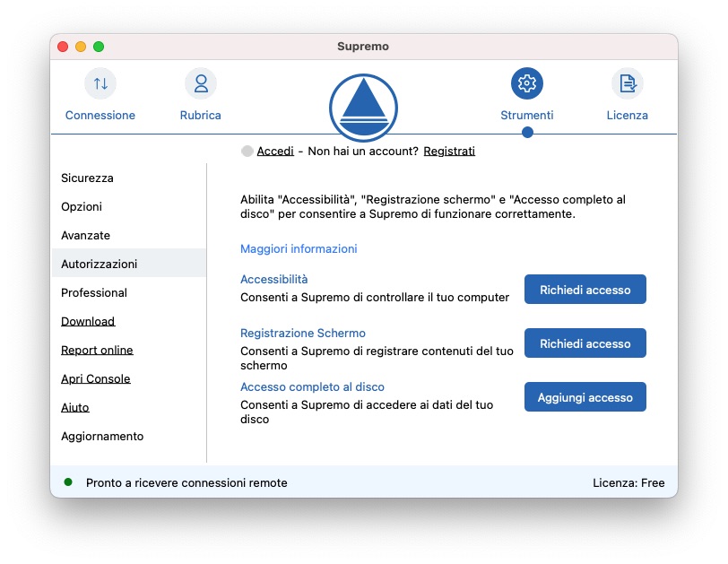Switch to the Connessione tab label
The width and height of the screenshot is (728, 564).
pyautogui.click(x=100, y=115)
